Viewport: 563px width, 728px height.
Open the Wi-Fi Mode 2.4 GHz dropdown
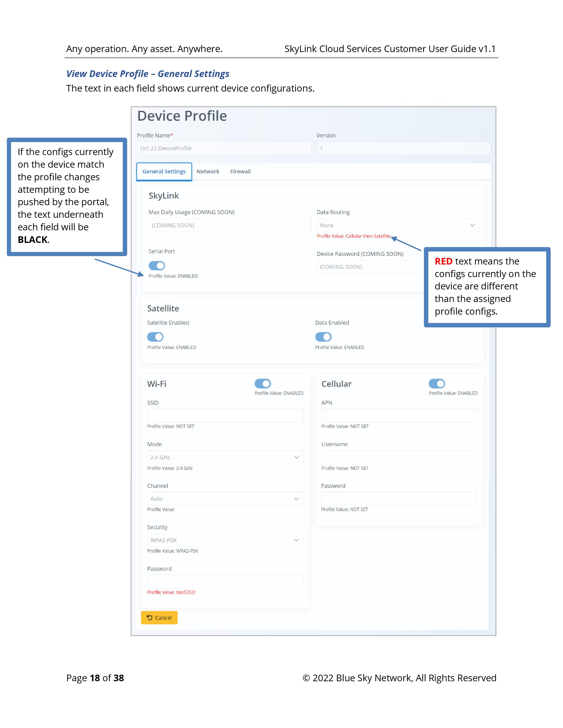coord(225,457)
